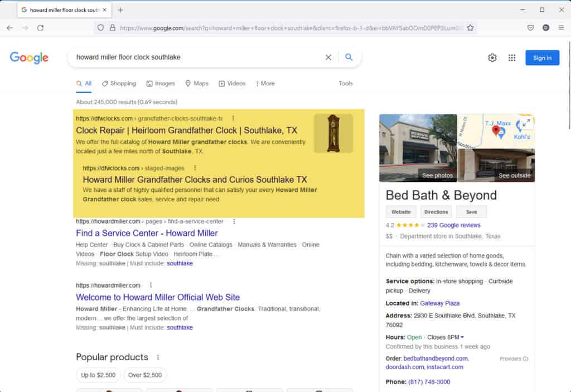The height and width of the screenshot is (392, 571).
Task: Open options dots next to dfwclocks staged-images result
Action: pyautogui.click(x=195, y=168)
